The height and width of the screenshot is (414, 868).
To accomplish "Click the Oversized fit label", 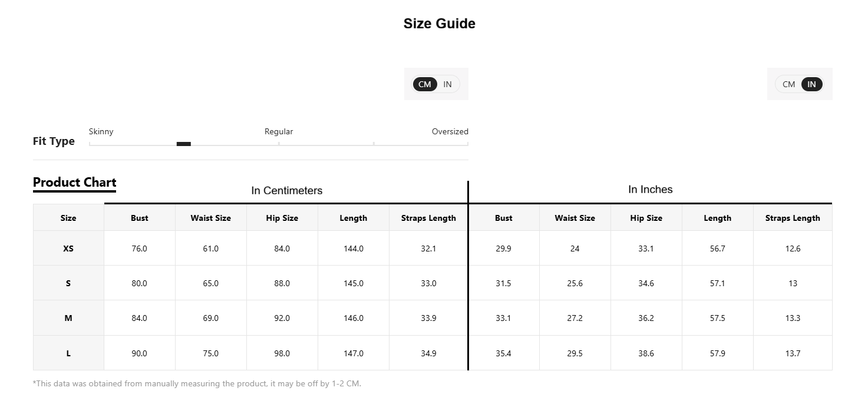I will pos(450,131).
